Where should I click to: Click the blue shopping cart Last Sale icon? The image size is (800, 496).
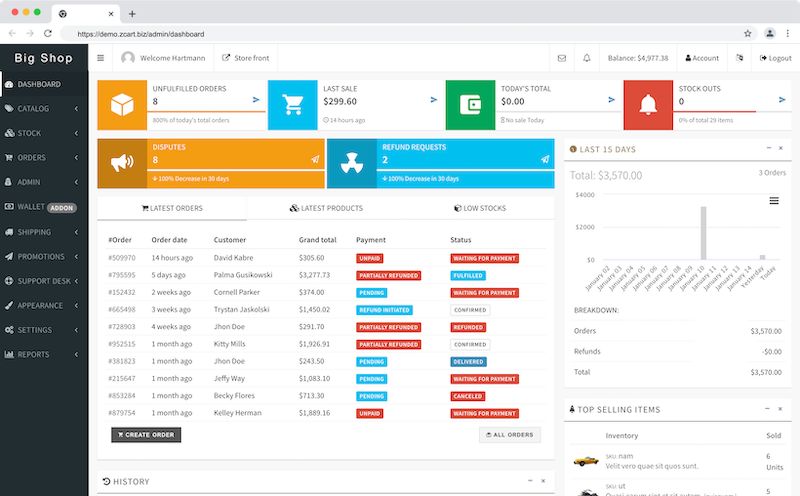(x=293, y=105)
